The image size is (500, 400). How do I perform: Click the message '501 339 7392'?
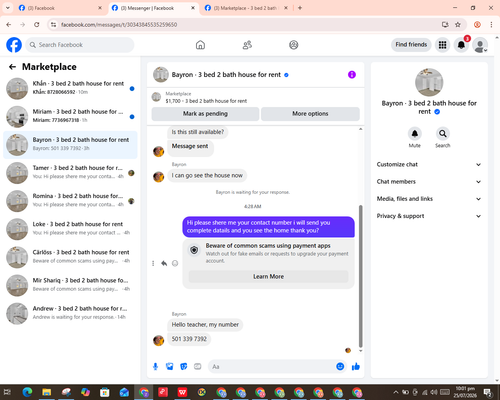coord(189,339)
